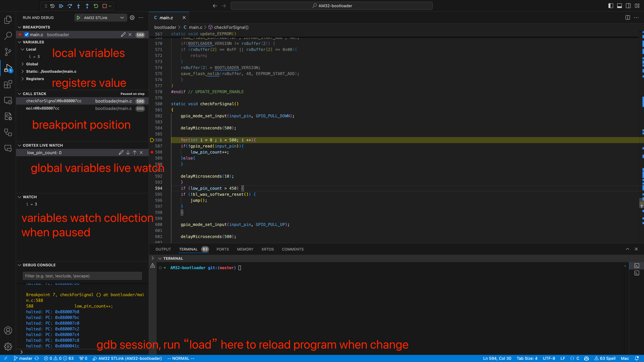Switch to the XRTOS panel tab
Viewport: 644px width, 362px height.
pyautogui.click(x=267, y=249)
